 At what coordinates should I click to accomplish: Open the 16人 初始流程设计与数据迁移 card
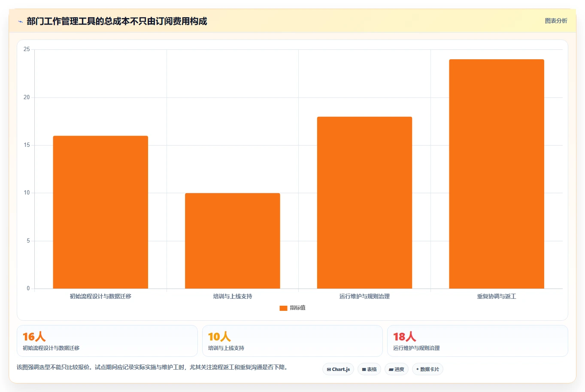tap(107, 341)
